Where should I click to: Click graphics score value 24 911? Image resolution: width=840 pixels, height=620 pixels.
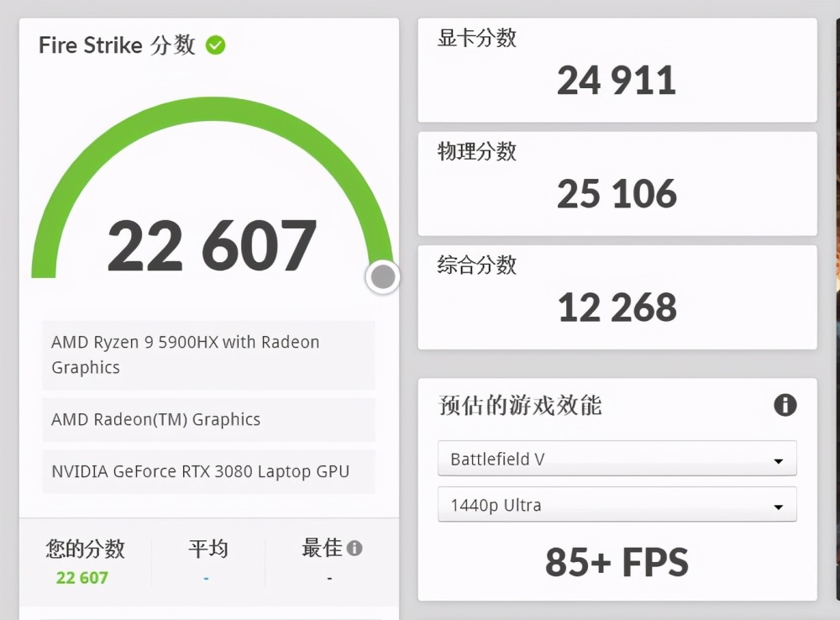click(x=617, y=81)
